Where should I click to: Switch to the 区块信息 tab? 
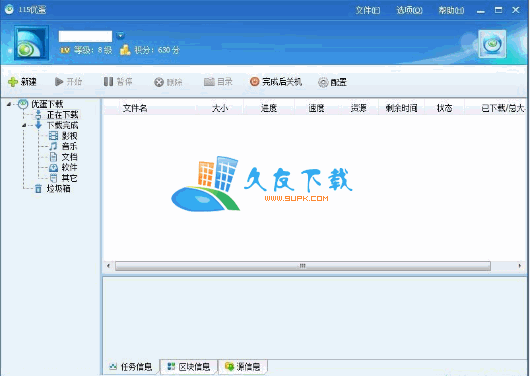[x=189, y=367]
